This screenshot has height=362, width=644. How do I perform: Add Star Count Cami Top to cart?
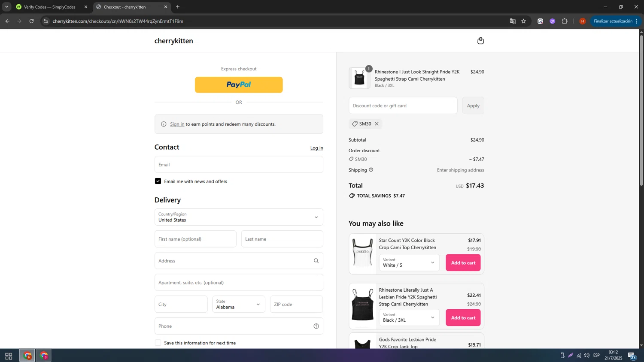(463, 262)
